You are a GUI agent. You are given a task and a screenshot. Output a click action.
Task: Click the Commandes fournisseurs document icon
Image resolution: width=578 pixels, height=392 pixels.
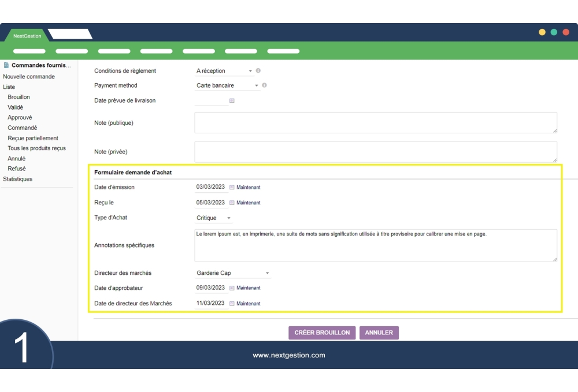coord(5,65)
